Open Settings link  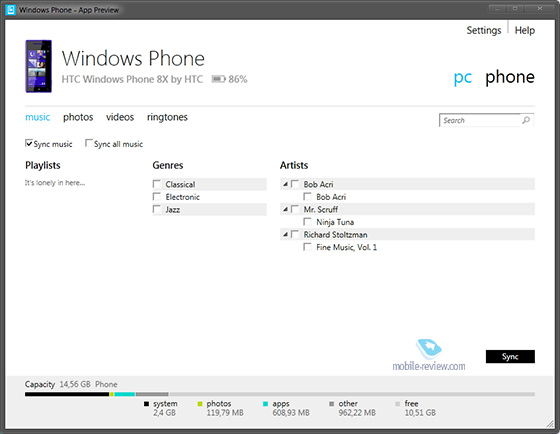click(484, 30)
